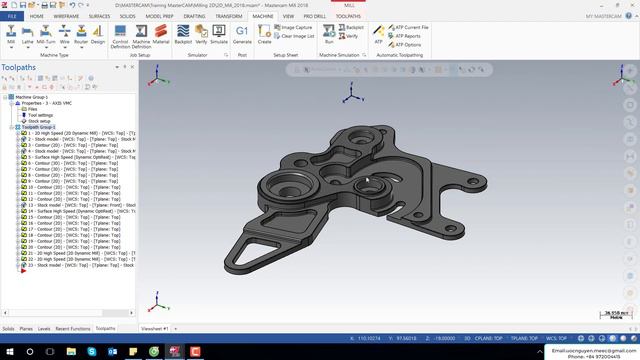Open Skype from the taskbar
This screenshot has height=360, width=640.
92,351
